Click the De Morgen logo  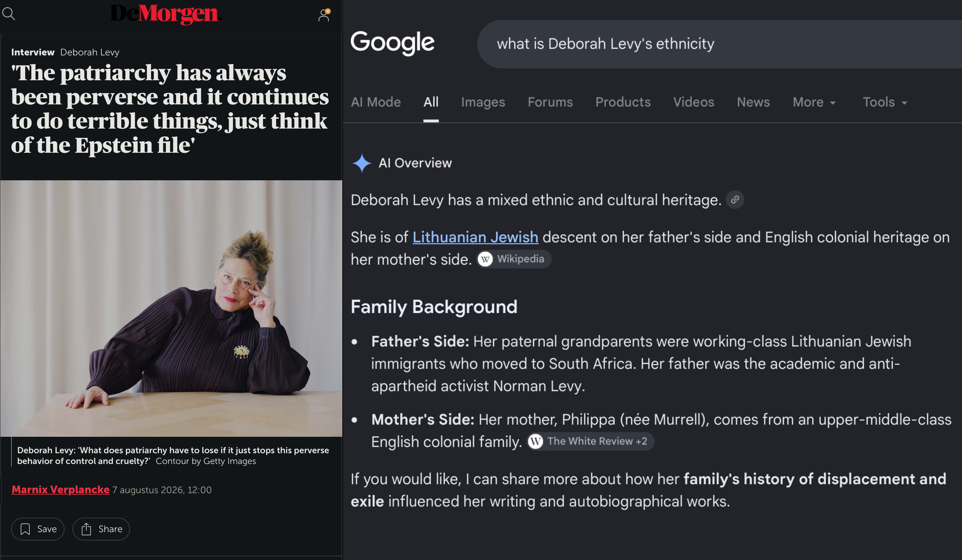166,14
